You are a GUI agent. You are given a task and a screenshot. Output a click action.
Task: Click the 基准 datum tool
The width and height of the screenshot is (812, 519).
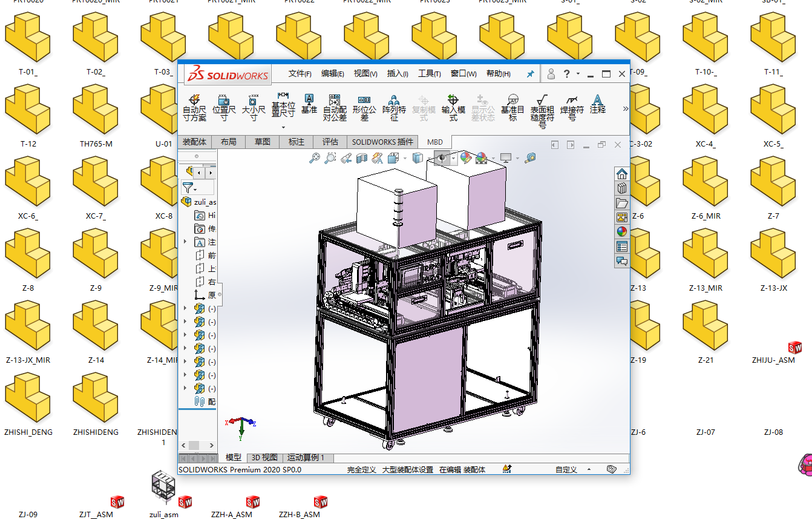click(x=309, y=104)
